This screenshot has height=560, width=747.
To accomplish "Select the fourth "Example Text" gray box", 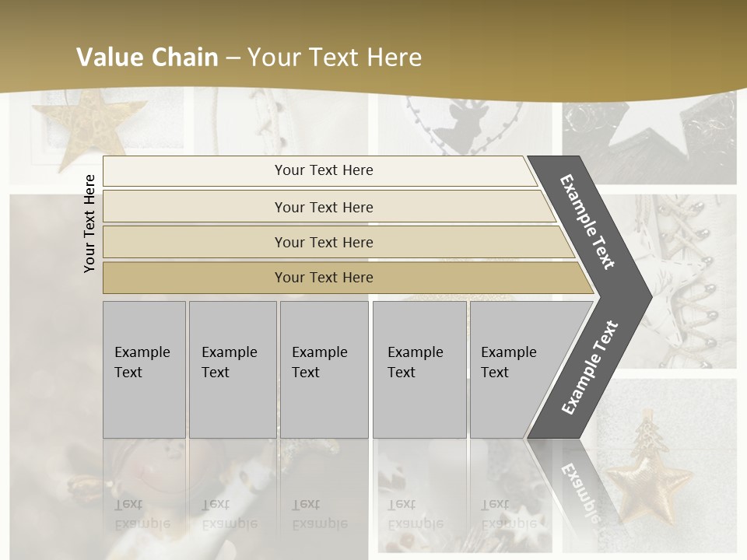I will (419, 369).
